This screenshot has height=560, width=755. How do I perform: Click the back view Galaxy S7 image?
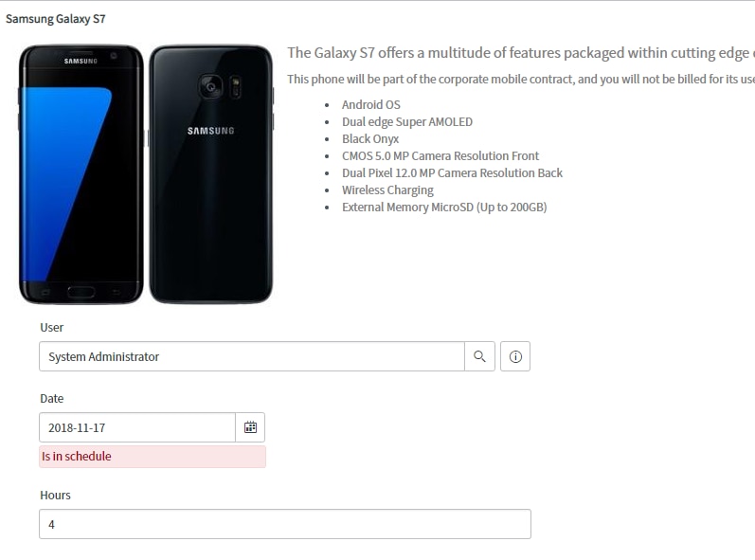(211, 174)
